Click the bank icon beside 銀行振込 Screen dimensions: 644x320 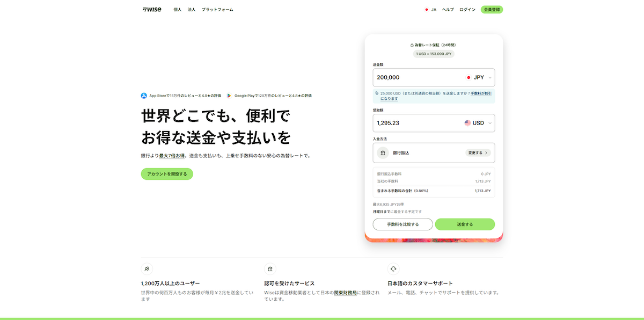tap(383, 153)
